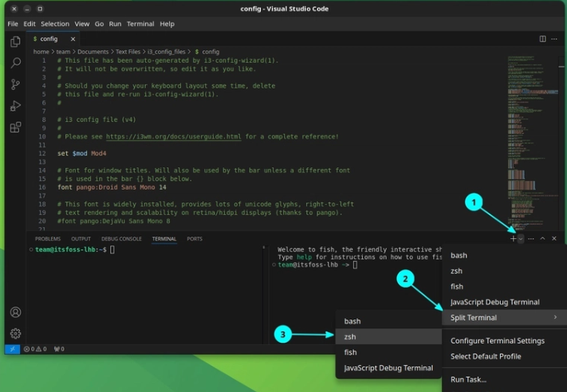Choose Configure Terminal Settings
The width and height of the screenshot is (567, 392).
[497, 341]
